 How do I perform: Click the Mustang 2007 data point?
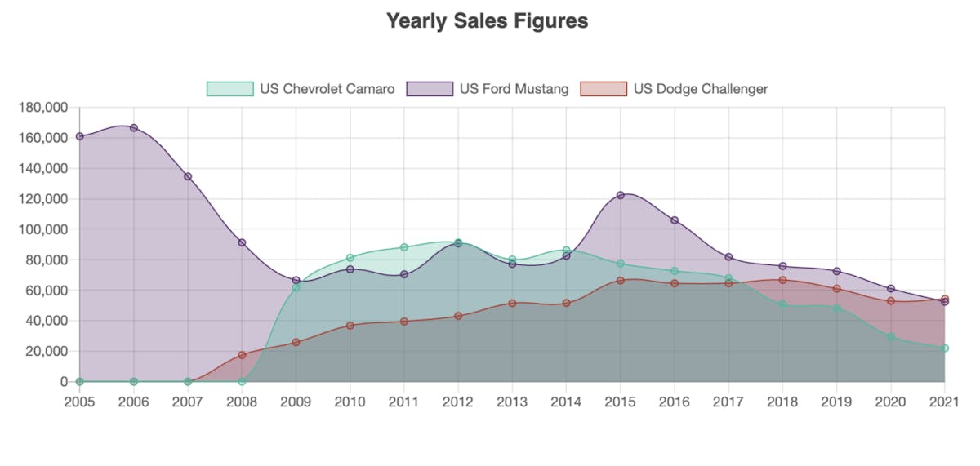(188, 176)
